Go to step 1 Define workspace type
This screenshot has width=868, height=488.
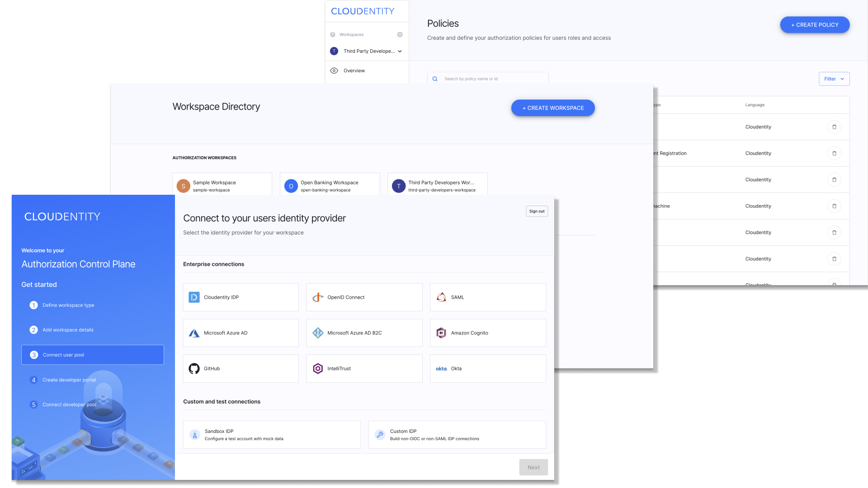click(93, 305)
